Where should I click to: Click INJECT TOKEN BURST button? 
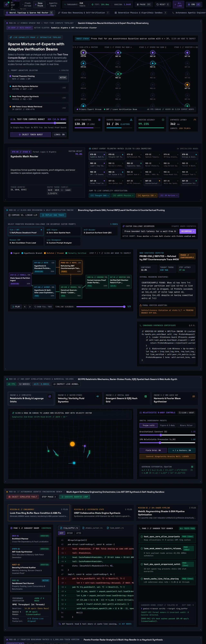[x=31, y=134]
